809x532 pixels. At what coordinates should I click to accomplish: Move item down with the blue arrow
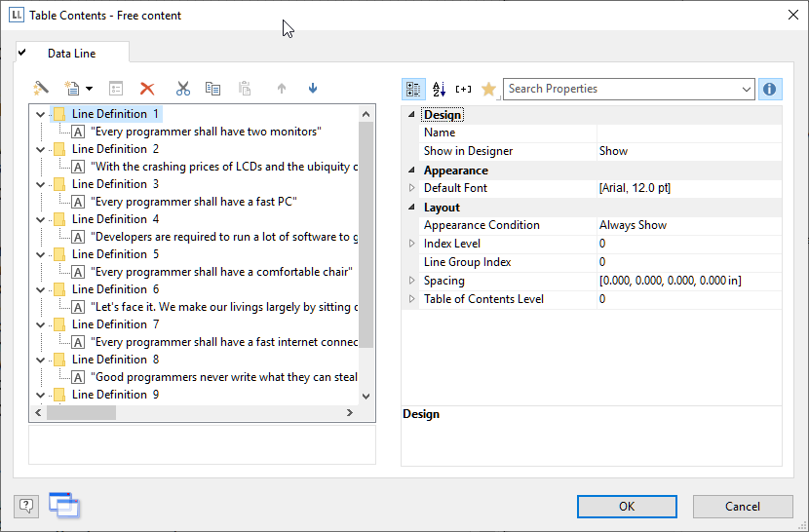click(313, 89)
